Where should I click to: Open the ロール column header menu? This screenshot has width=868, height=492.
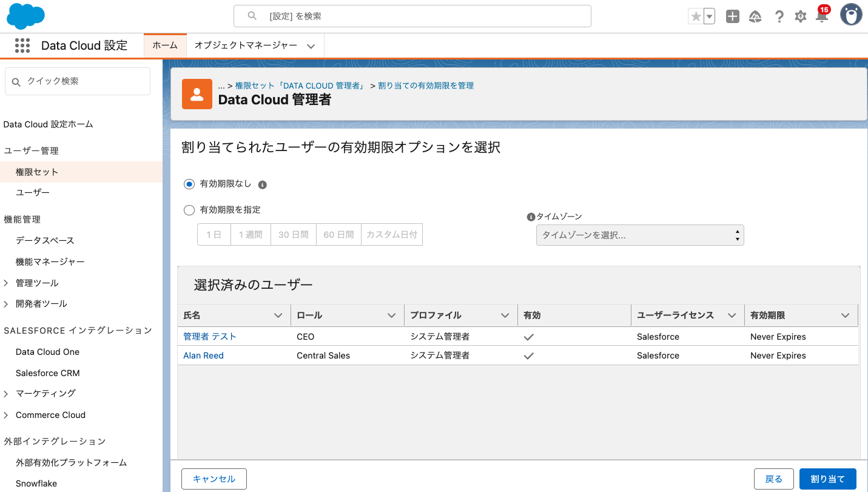click(392, 315)
